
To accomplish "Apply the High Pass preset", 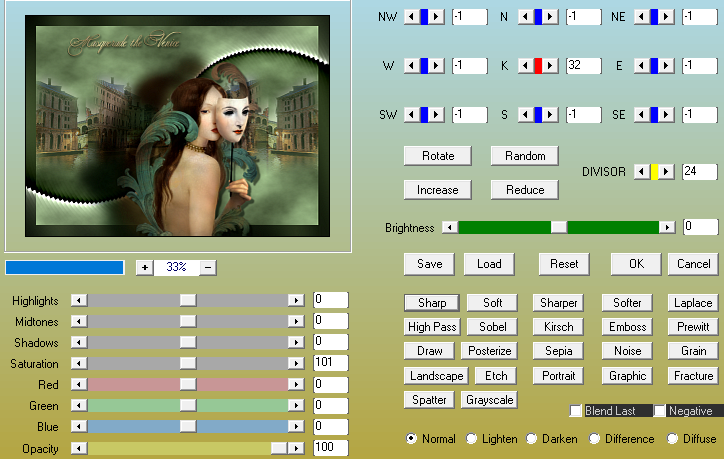I will pos(432,327).
